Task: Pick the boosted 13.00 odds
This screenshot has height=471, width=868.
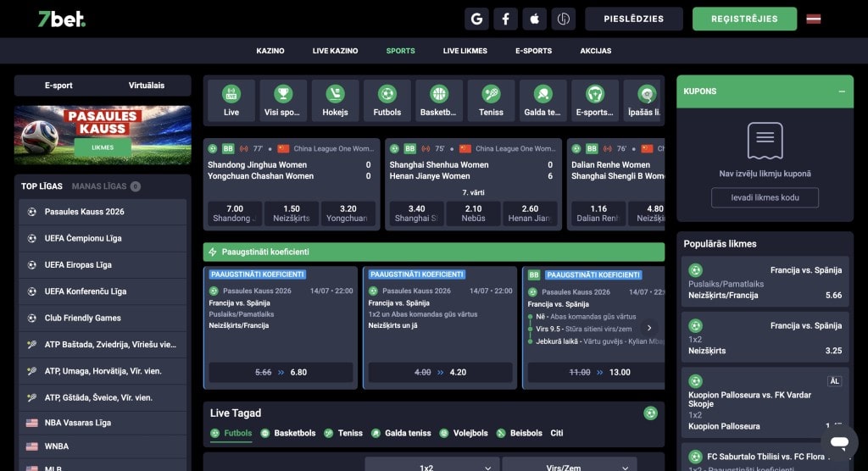Action: [596, 373]
